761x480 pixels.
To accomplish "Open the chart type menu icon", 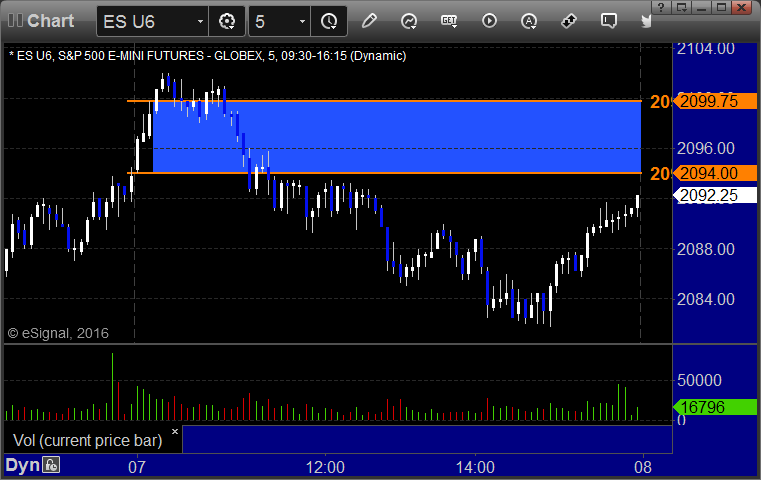I will pyautogui.click(x=409, y=21).
